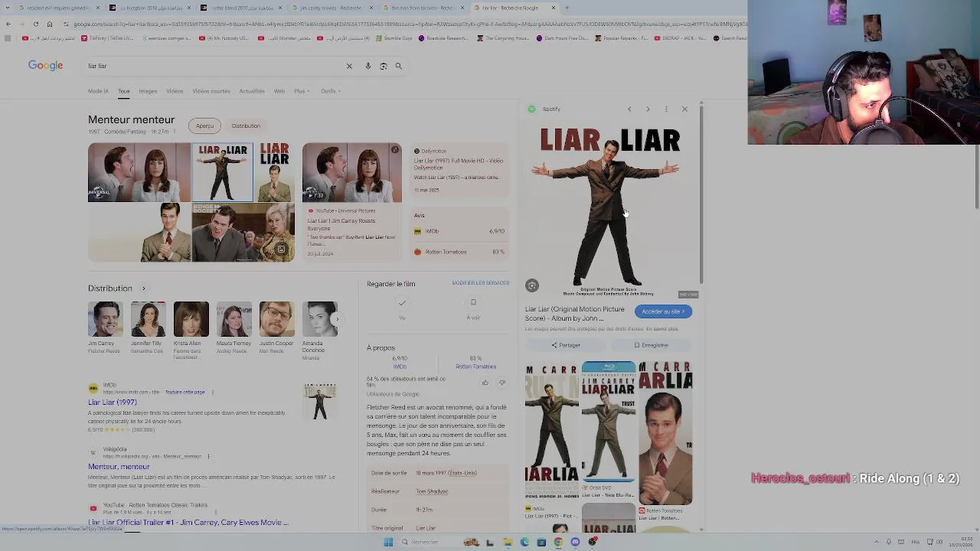Search inside image with lens icon on poster
Screen dimensions: 980x551
[532, 285]
